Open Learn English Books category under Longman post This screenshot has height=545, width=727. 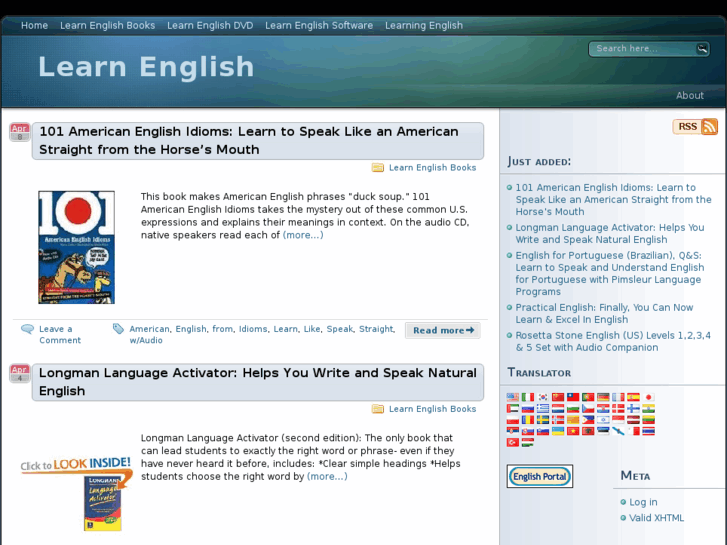[432, 409]
